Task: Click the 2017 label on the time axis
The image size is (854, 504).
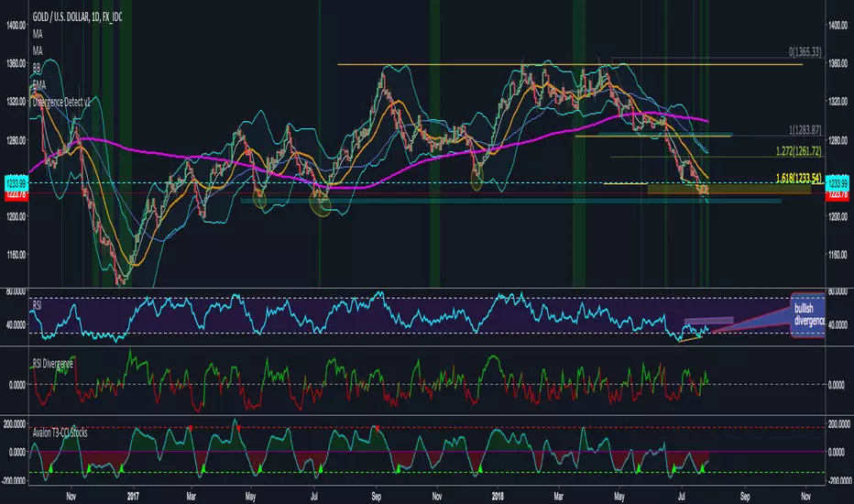Action: (131, 489)
